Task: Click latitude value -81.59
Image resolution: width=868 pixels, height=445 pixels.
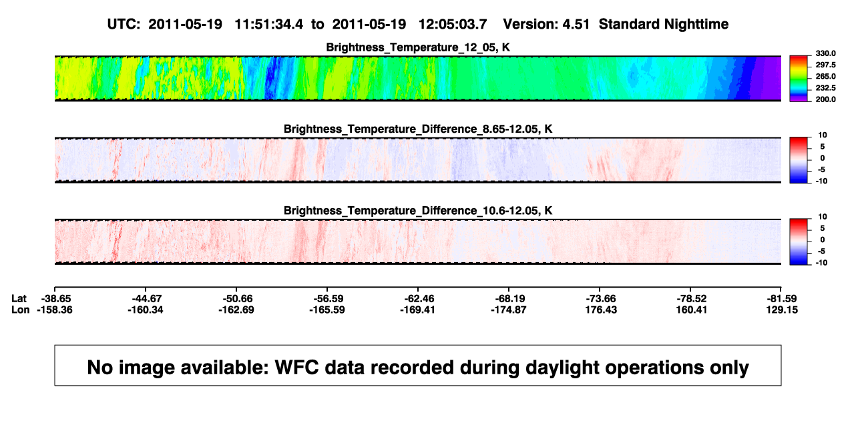Action: [781, 298]
